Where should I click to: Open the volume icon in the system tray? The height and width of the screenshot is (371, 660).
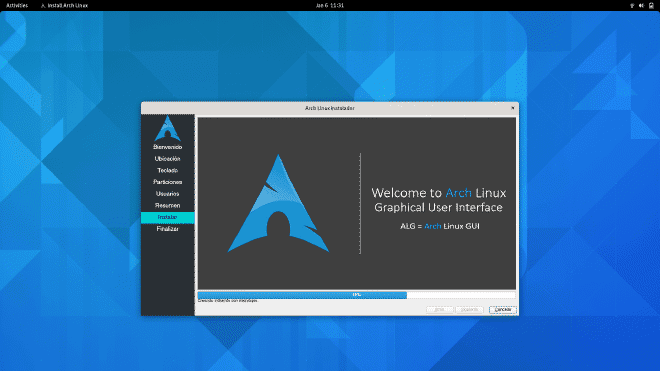pos(641,5)
